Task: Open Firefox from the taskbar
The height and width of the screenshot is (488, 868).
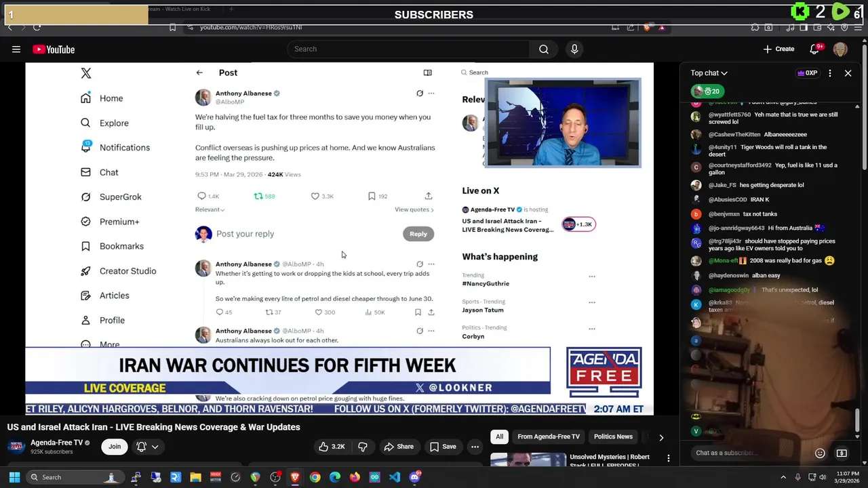Action: pos(355,477)
